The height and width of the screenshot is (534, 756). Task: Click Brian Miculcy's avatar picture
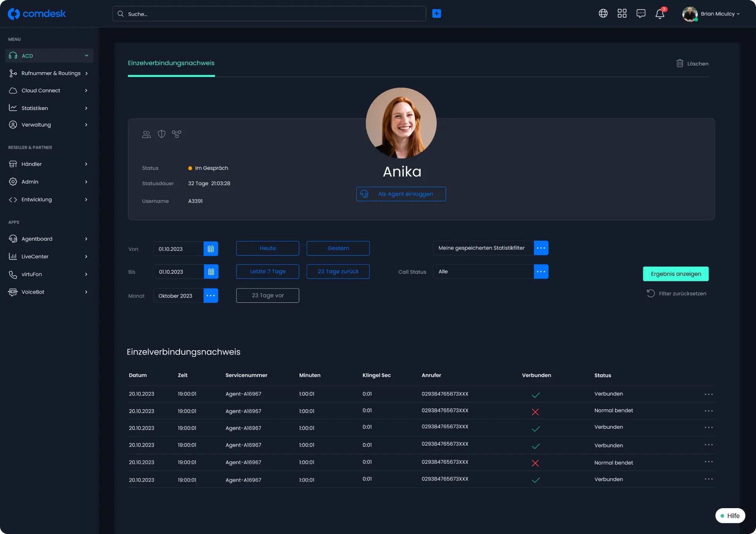690,14
